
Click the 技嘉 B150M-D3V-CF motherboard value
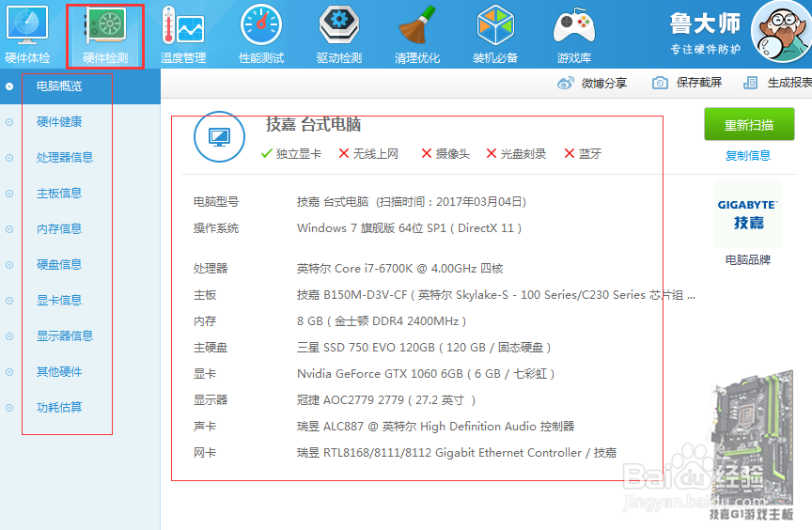(x=496, y=295)
